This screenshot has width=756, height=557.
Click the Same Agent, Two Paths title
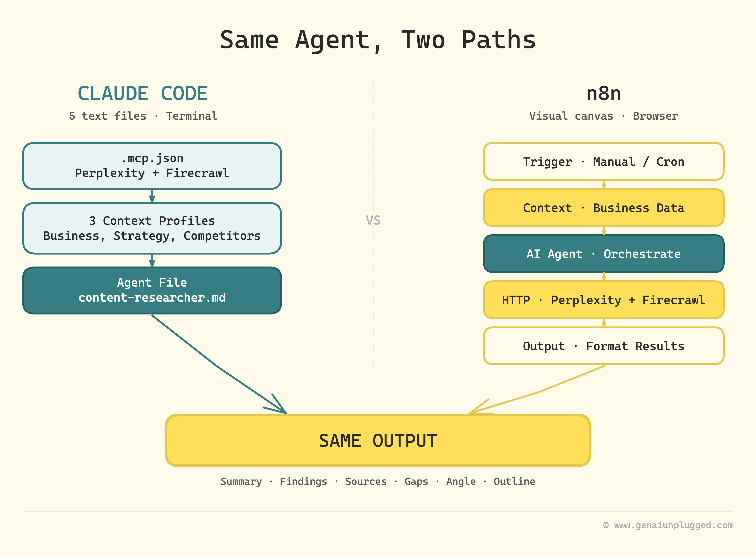pyautogui.click(x=378, y=40)
